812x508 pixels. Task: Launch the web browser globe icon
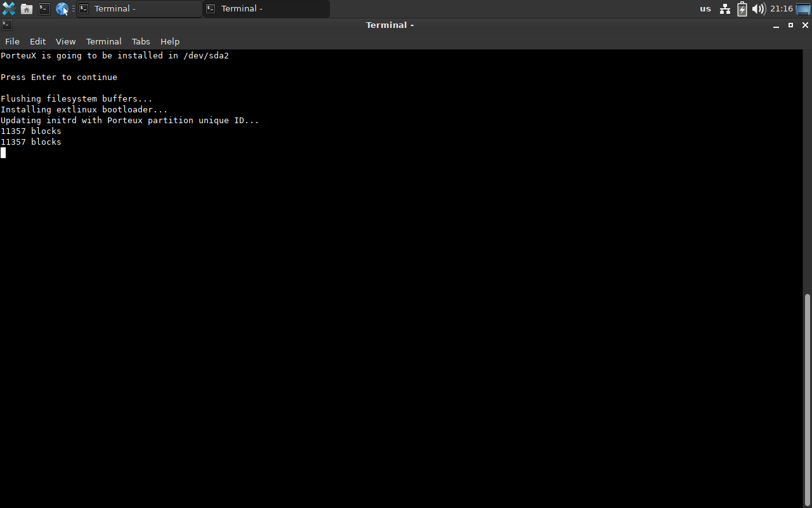point(62,9)
